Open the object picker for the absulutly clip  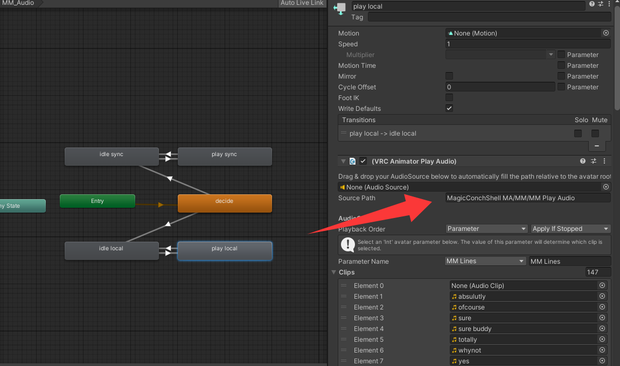click(x=602, y=296)
